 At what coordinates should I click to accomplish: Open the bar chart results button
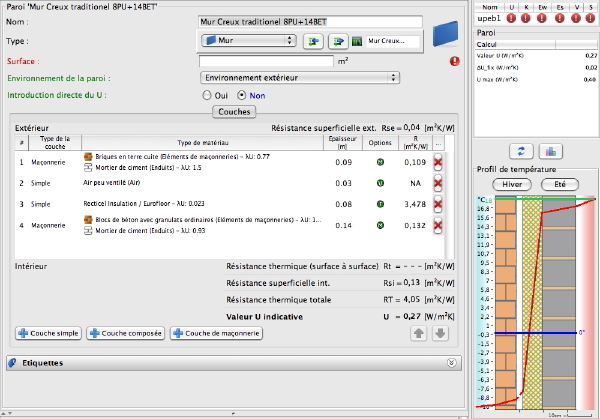tap(548, 151)
